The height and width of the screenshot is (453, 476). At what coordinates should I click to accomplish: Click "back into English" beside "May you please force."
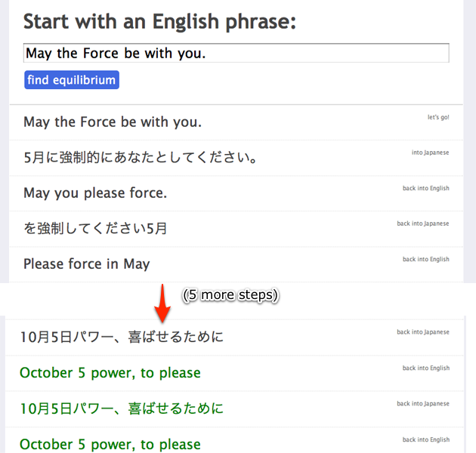425,188
